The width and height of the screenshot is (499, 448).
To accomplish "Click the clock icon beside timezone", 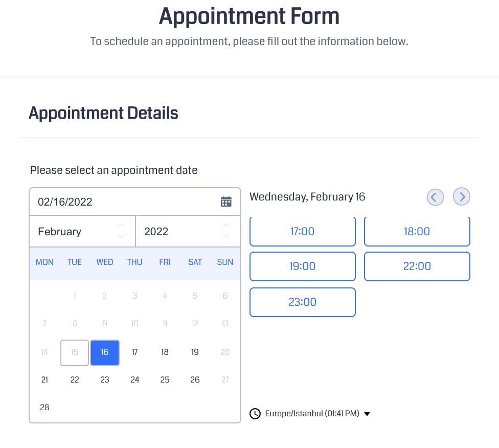I will click(x=255, y=413).
